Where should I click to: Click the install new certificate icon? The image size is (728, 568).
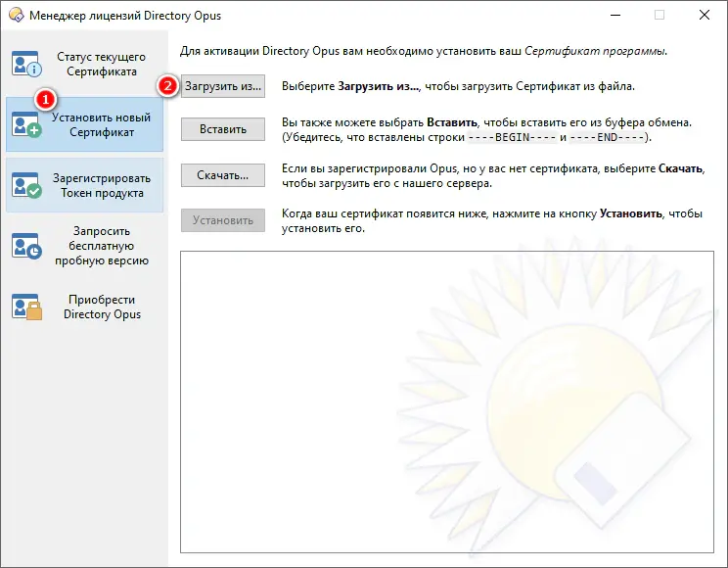pyautogui.click(x=26, y=124)
